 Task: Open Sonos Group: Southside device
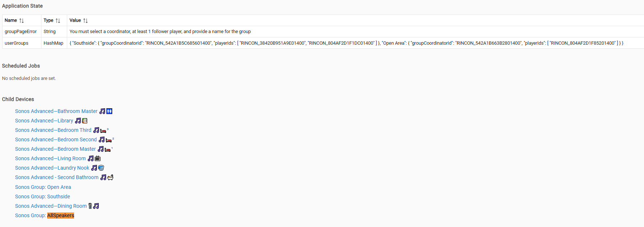pyautogui.click(x=42, y=196)
